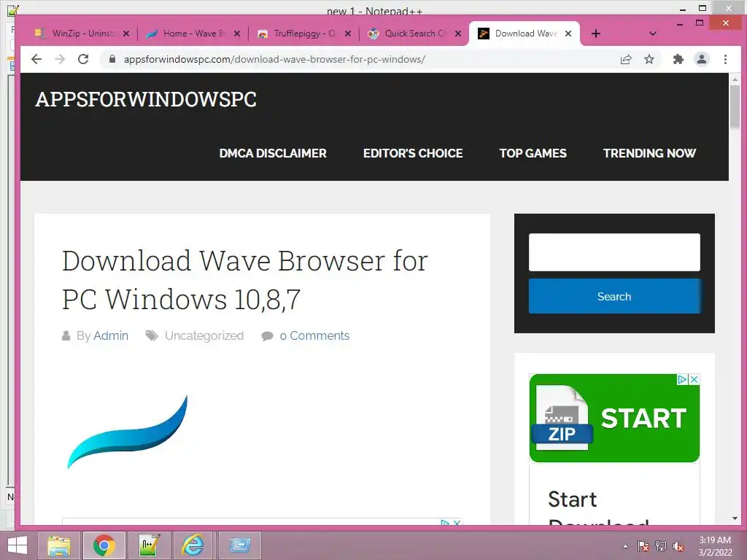Screen dimensions: 747x560
Task: Close the sidebar ad with its X icon
Action: [x=694, y=379]
